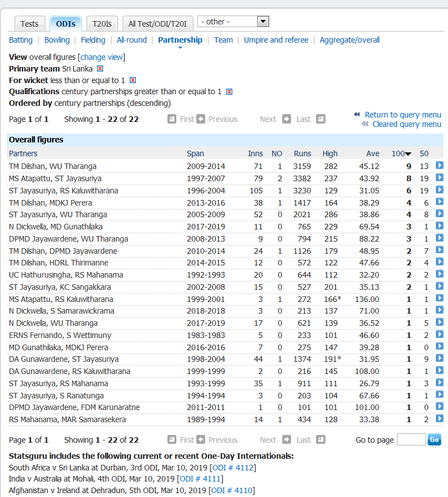Click Return to query menu
The width and height of the screenshot is (448, 497).
pyautogui.click(x=403, y=115)
